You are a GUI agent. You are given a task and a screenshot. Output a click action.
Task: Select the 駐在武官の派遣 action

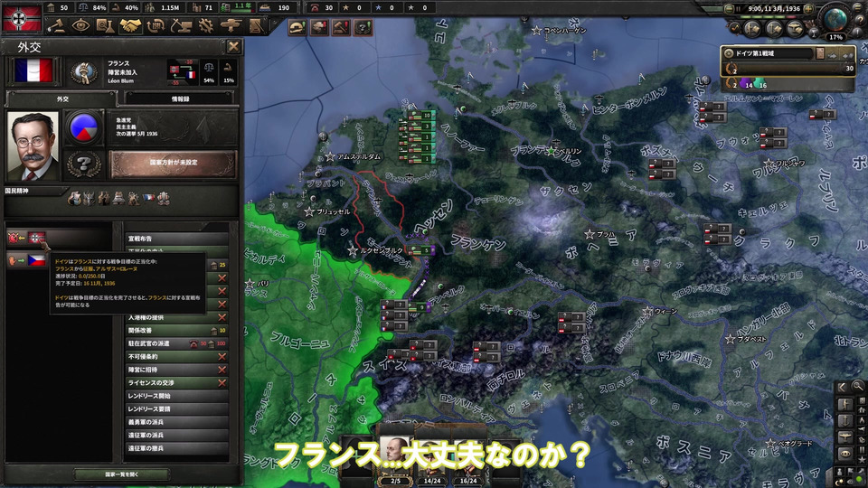click(x=176, y=343)
